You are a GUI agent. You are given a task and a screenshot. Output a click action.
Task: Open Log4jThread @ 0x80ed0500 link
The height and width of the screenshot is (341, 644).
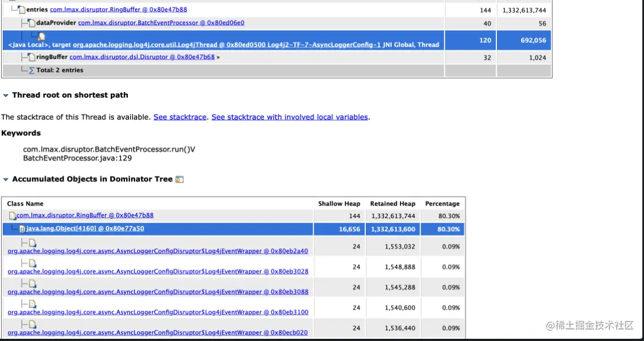click(x=227, y=45)
